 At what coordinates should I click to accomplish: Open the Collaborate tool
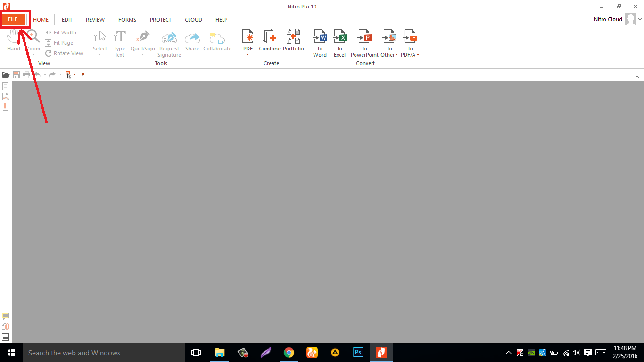217,41
